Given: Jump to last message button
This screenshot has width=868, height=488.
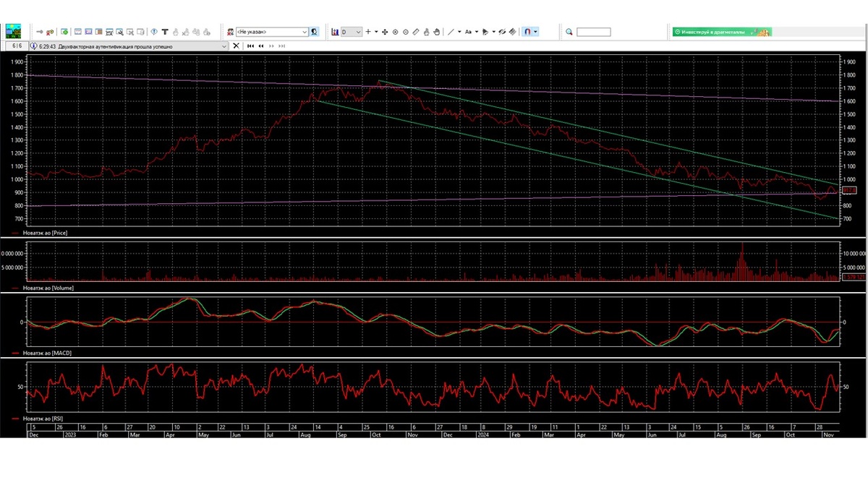Looking at the screenshot, I should coord(281,46).
